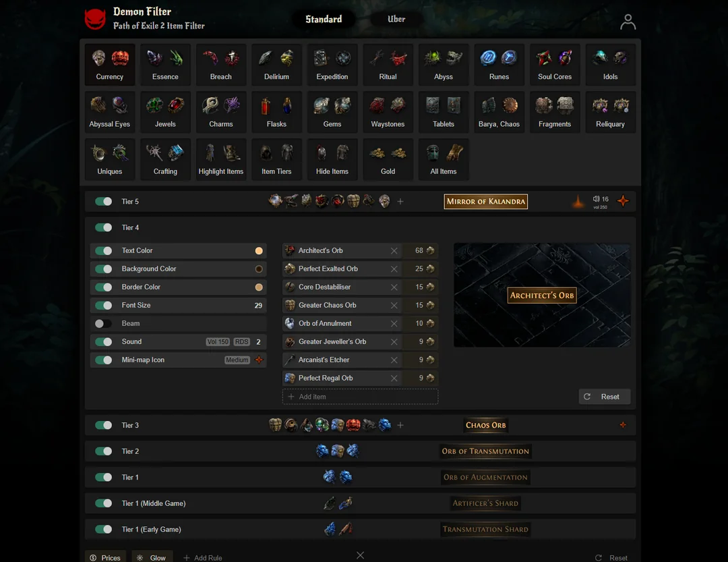Click the Add item field
The image size is (728, 562).
pyautogui.click(x=360, y=397)
